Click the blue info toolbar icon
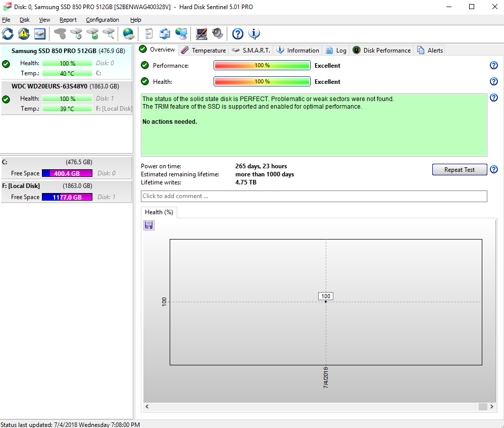 [254, 34]
